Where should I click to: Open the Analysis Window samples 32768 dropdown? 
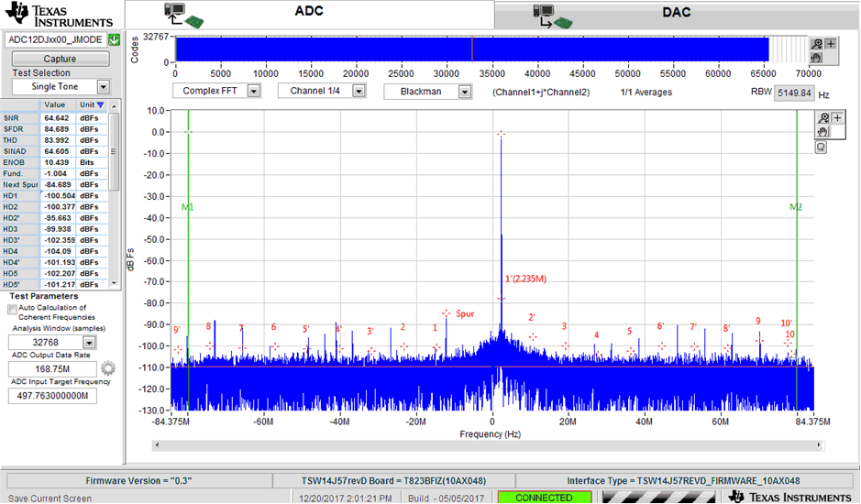click(89, 343)
